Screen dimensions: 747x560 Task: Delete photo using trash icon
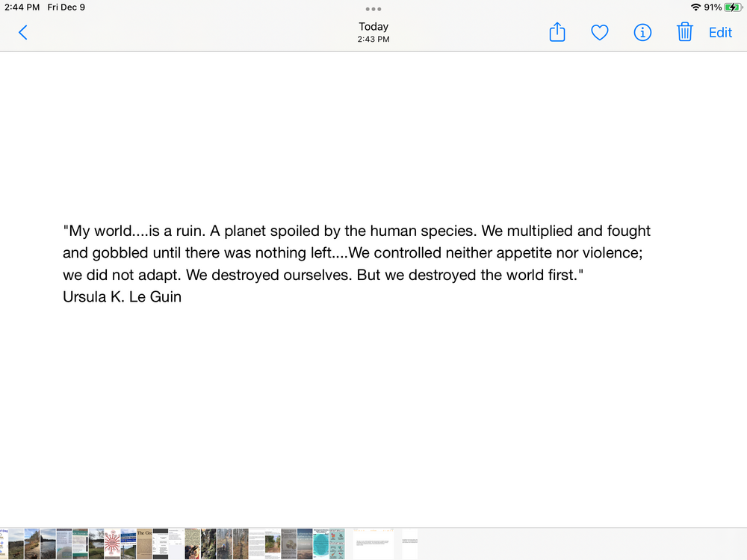tap(685, 32)
